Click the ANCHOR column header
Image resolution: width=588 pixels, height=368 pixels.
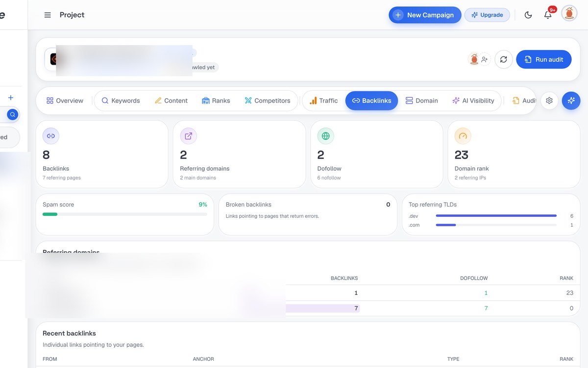point(203,359)
